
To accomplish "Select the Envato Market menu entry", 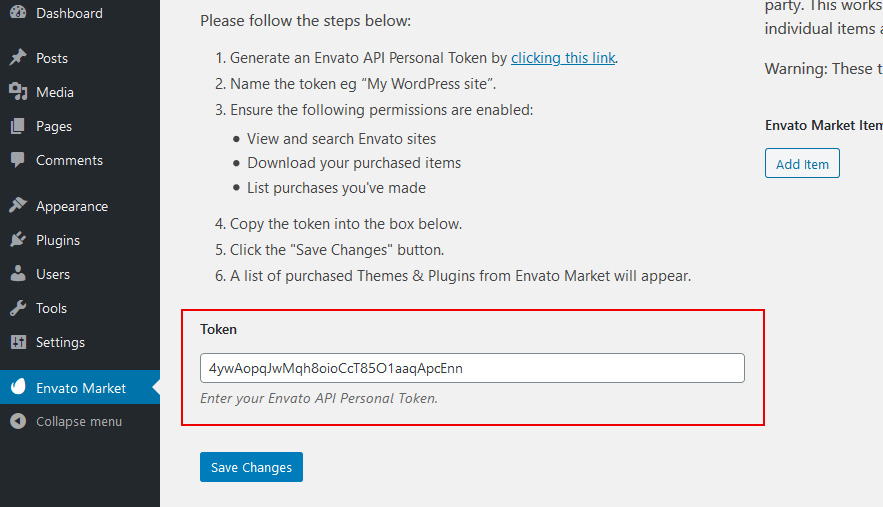I will tap(80, 388).
